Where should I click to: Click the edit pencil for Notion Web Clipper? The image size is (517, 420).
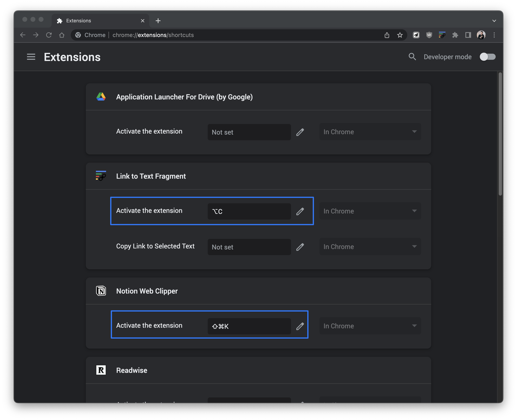coord(300,326)
